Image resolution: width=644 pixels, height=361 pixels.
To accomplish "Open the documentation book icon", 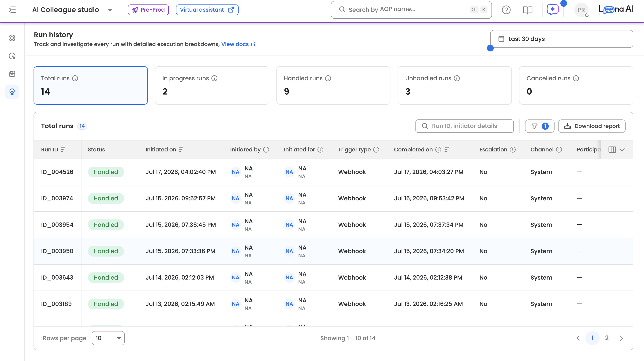I will click(x=527, y=10).
